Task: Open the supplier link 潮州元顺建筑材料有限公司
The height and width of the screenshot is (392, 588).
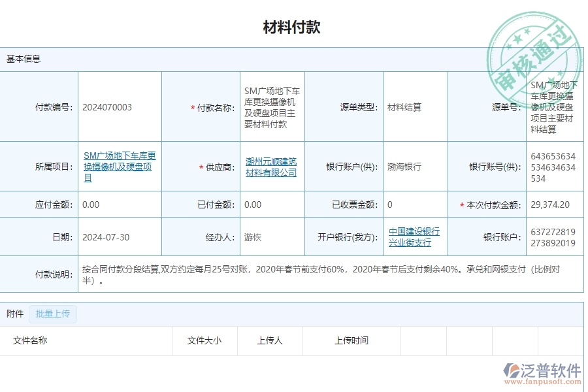Action: tap(272, 166)
